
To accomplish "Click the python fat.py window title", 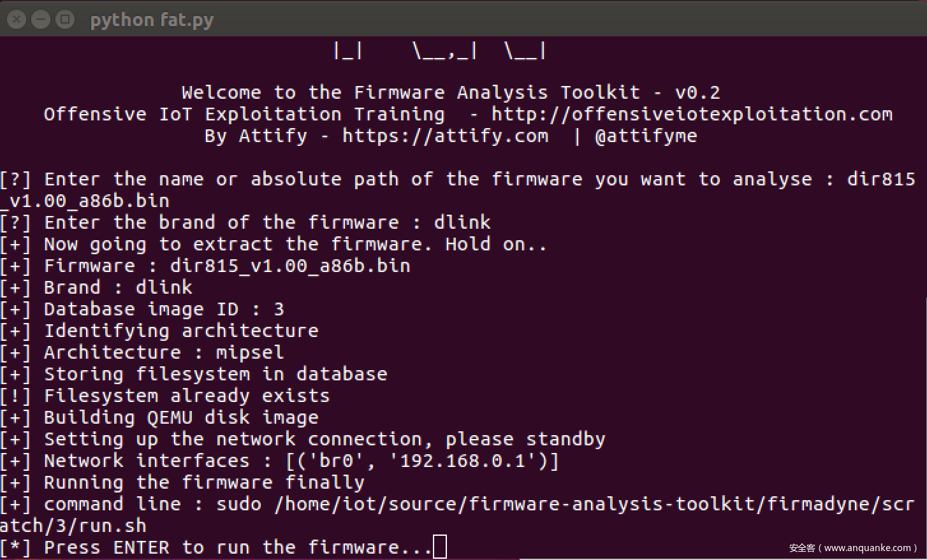I will coord(152,20).
